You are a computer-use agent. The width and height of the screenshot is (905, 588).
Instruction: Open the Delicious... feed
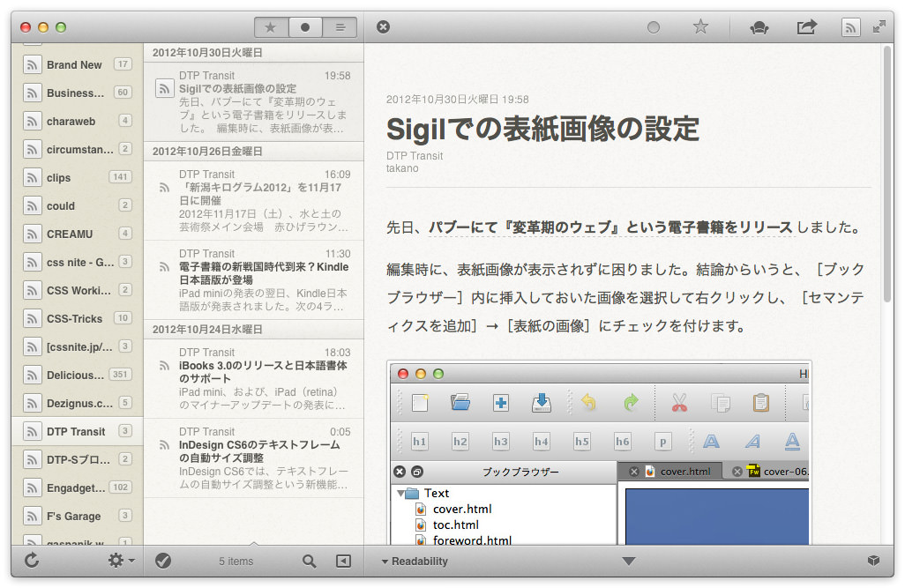point(78,375)
